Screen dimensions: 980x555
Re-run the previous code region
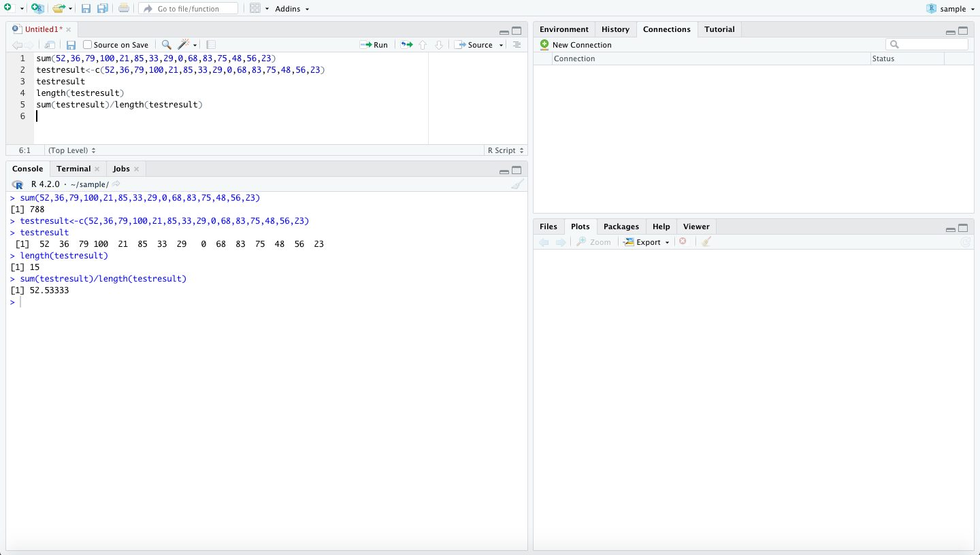[x=406, y=45]
